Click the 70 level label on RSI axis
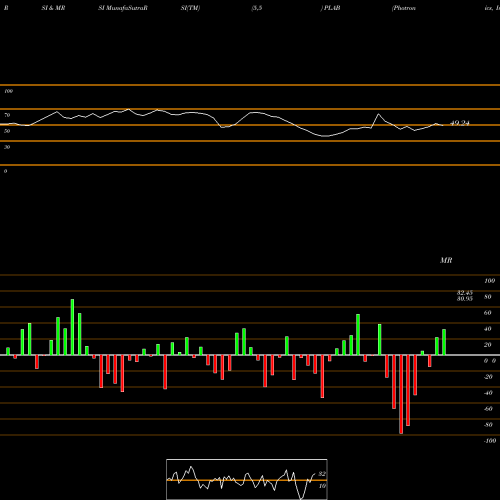The width and height of the screenshot is (500, 500). click(x=7, y=115)
